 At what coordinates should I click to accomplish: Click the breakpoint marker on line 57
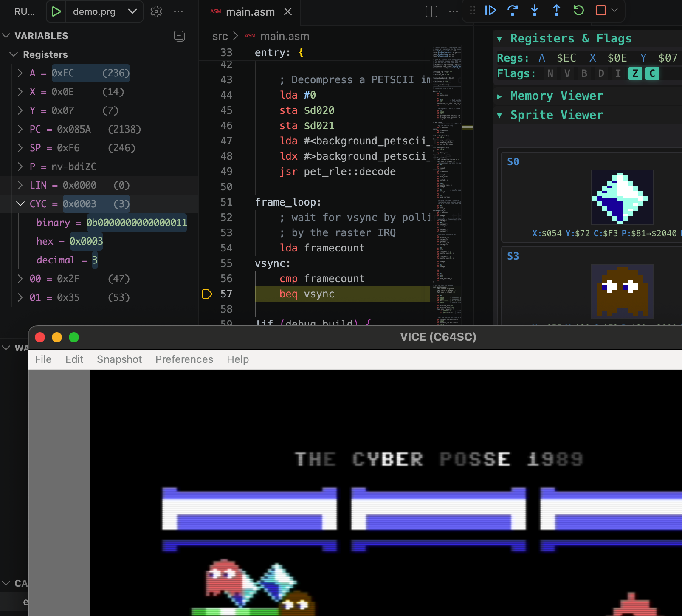[207, 294]
